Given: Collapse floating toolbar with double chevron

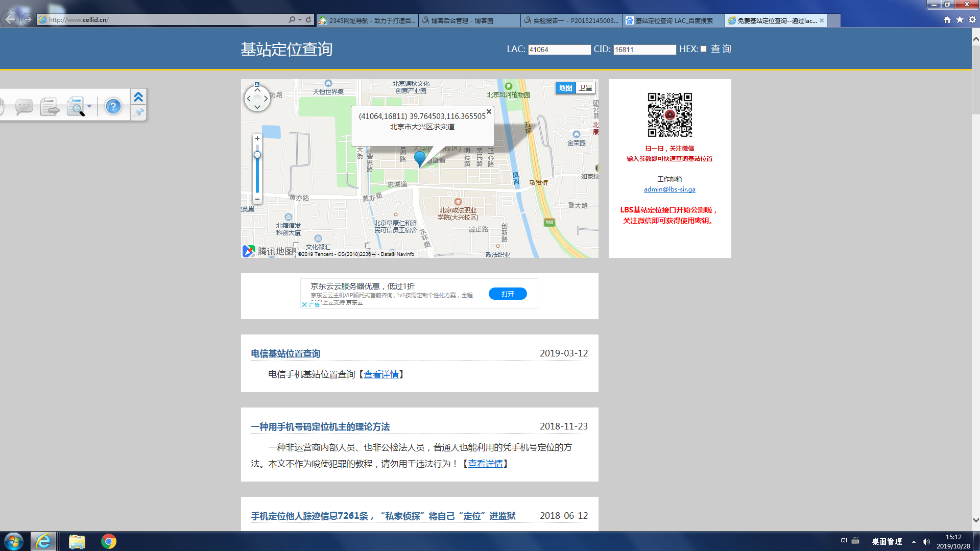Looking at the screenshot, I should tap(138, 97).
